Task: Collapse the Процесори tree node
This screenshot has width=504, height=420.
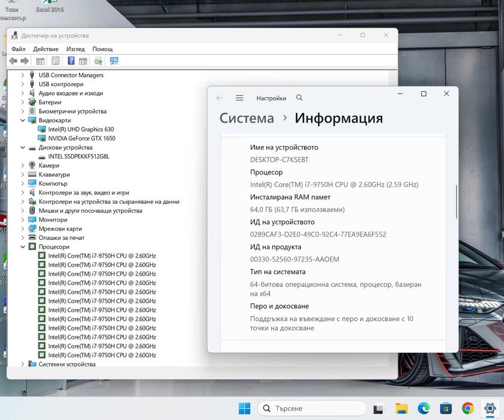Action: pos(23,247)
